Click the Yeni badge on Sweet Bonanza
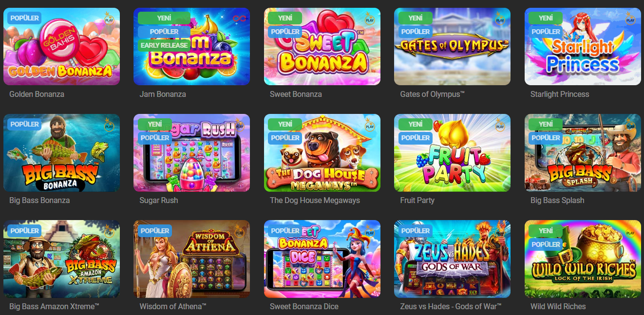The image size is (644, 315). tap(285, 18)
